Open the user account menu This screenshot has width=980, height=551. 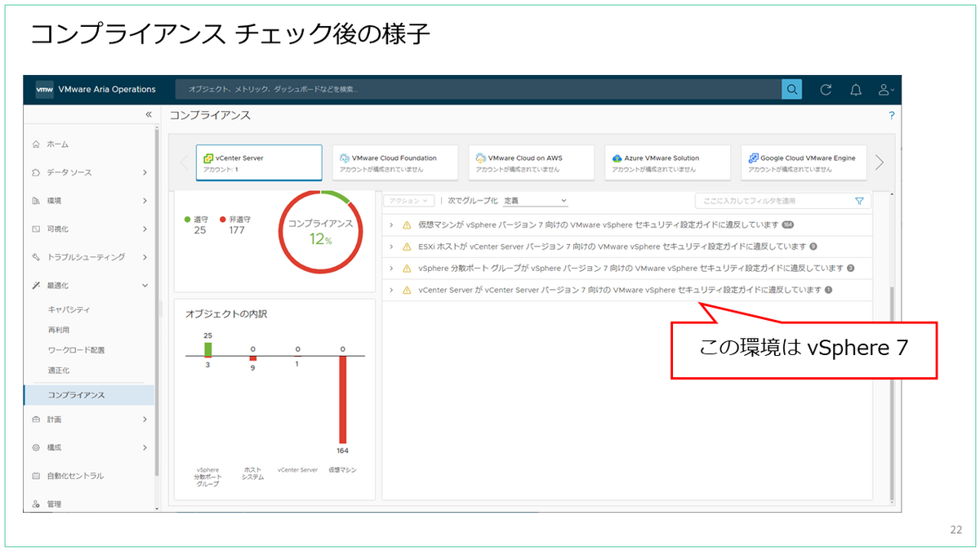tap(886, 90)
